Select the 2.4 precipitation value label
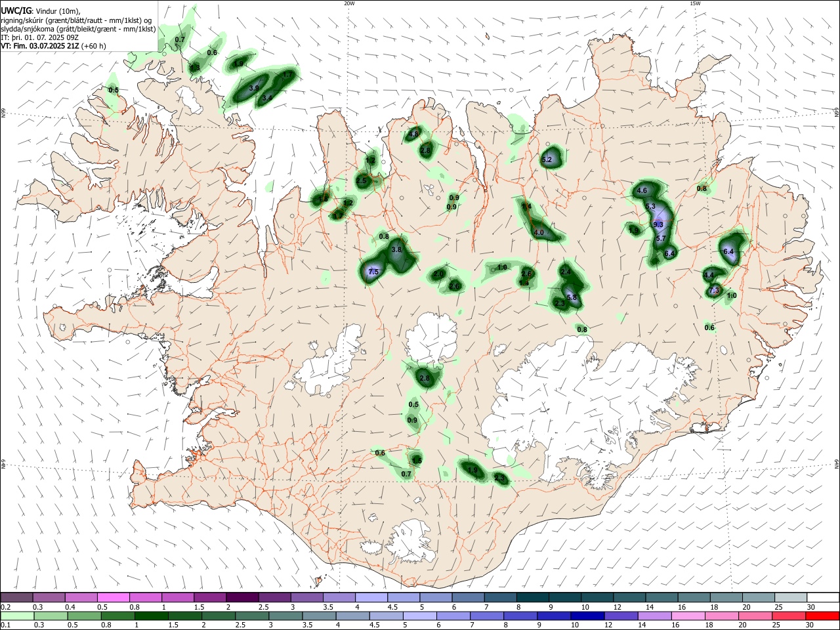Screen dimensions: 840x630 [566, 272]
